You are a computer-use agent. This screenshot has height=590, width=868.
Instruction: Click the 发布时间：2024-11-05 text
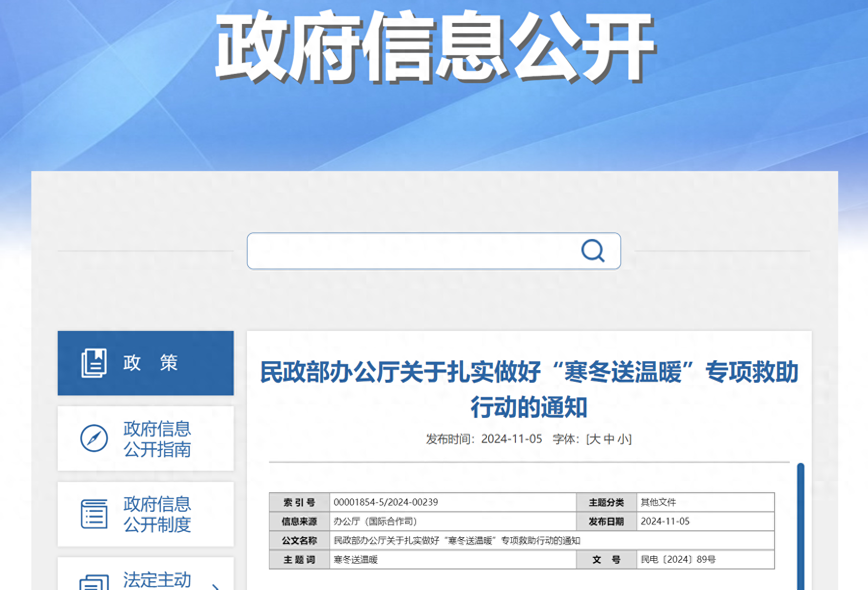pos(484,439)
